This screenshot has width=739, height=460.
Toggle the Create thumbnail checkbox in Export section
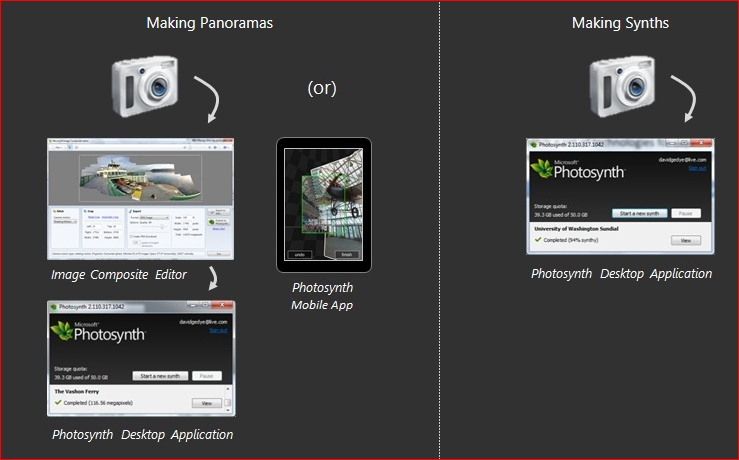coord(131,237)
